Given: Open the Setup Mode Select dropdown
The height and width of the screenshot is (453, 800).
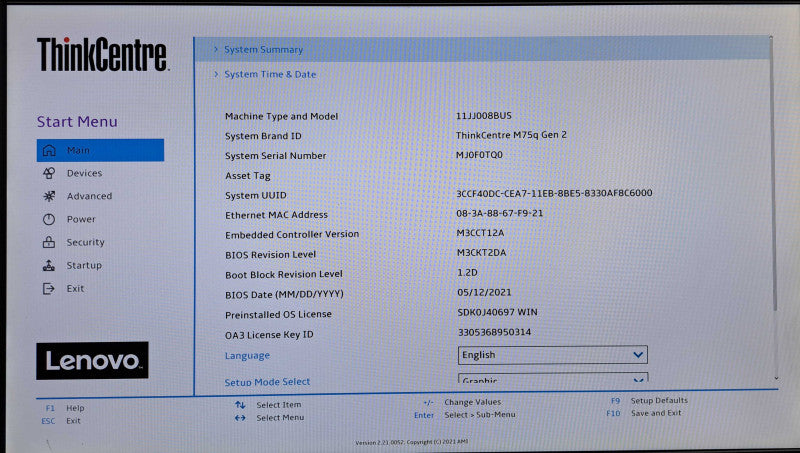Looking at the screenshot, I should click(554, 378).
